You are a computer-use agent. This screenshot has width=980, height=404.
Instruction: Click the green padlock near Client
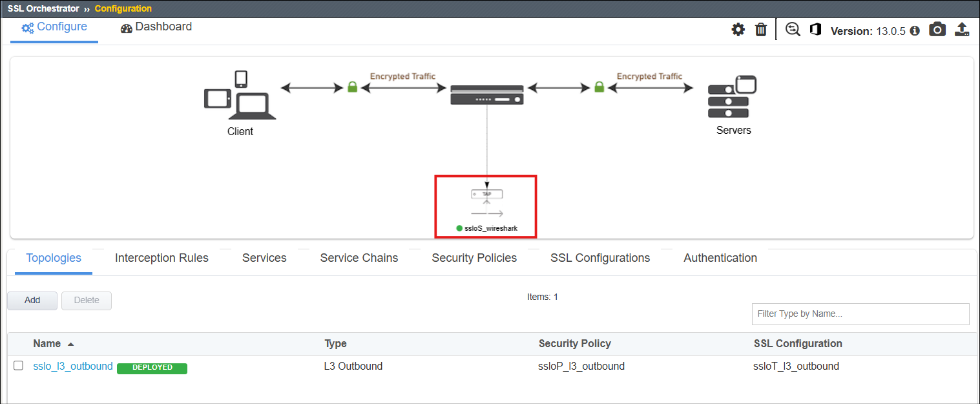[352, 87]
